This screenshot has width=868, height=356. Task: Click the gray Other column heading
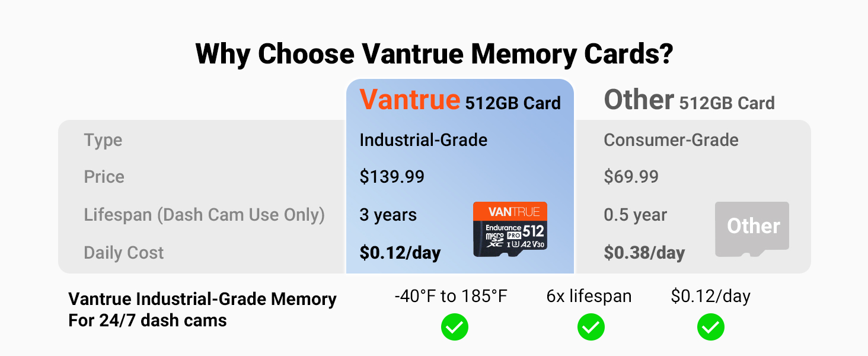pyautogui.click(x=639, y=100)
